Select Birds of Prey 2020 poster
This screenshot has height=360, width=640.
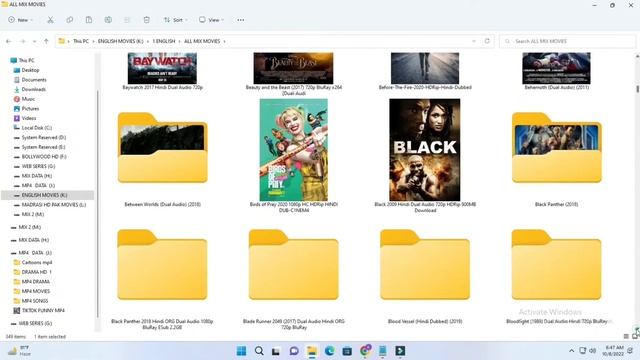click(x=293, y=150)
